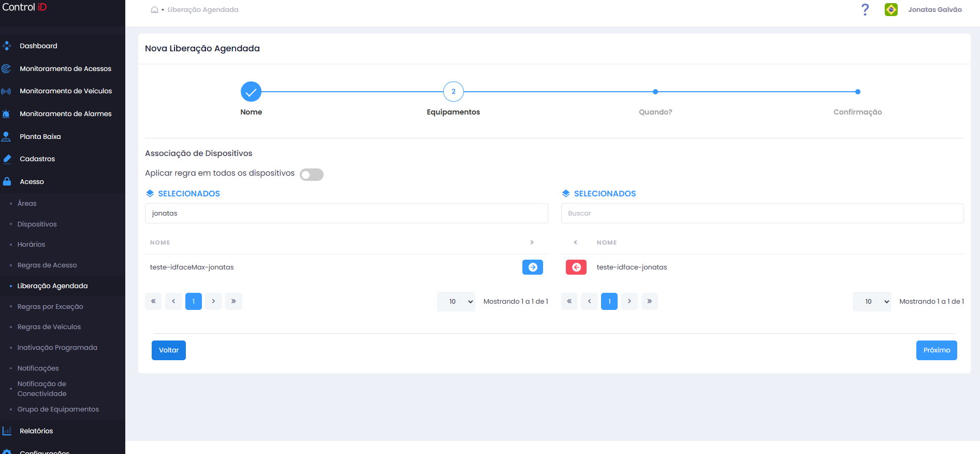980x454 pixels.
Task: Collapse the Acesso sidebar section
Action: pos(32,181)
